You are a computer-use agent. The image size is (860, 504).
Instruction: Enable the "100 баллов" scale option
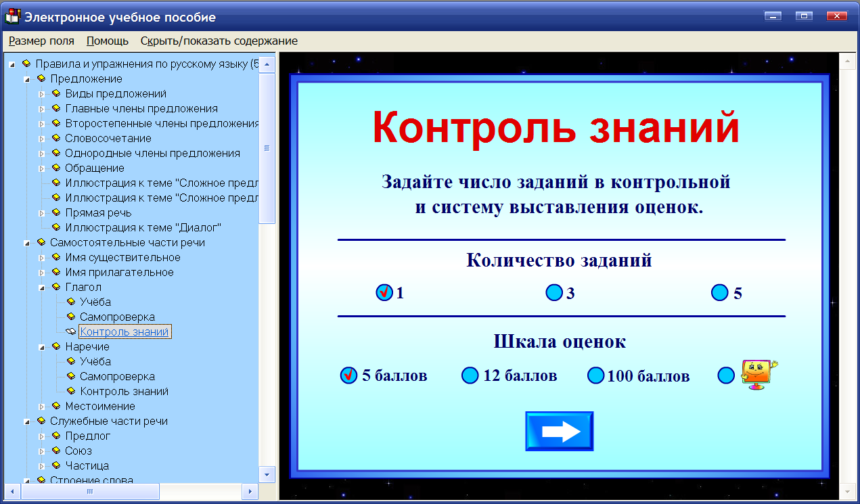[595, 374]
